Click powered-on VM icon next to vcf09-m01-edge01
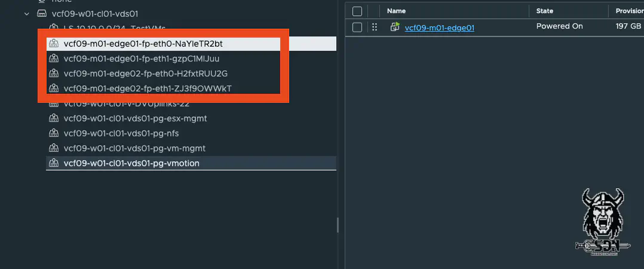 tap(395, 27)
